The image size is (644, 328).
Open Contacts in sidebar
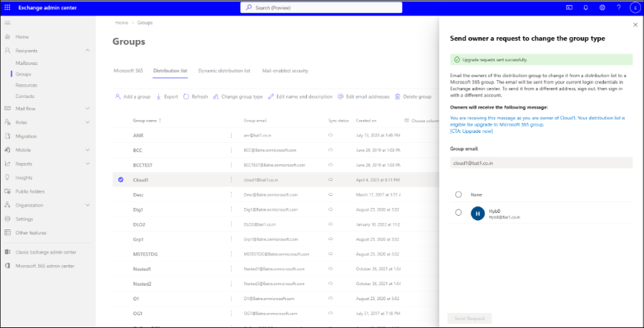pos(24,96)
